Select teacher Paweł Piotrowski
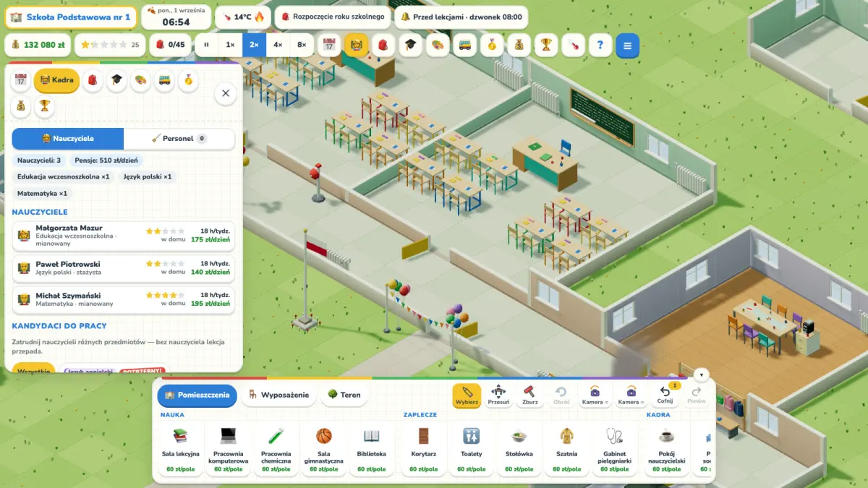868x488 pixels. pos(124,268)
